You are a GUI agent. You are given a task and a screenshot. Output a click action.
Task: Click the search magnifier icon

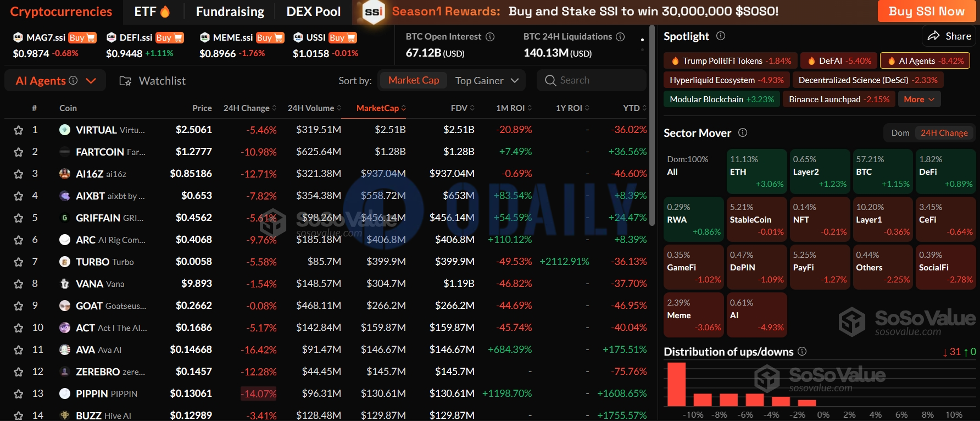tap(550, 80)
